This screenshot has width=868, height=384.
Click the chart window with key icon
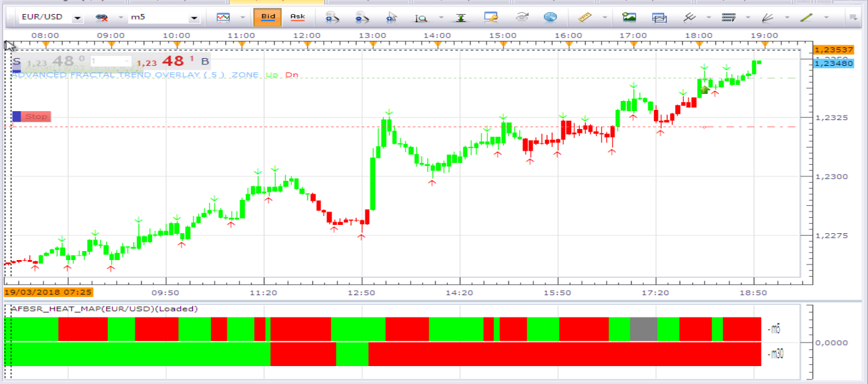tap(491, 17)
